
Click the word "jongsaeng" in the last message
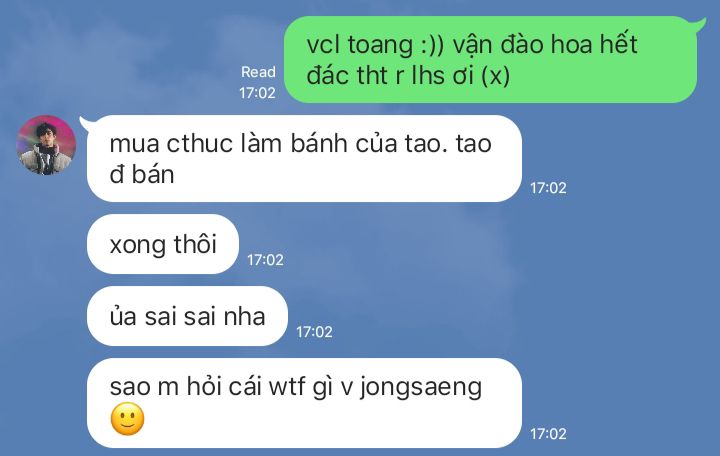pos(421,387)
